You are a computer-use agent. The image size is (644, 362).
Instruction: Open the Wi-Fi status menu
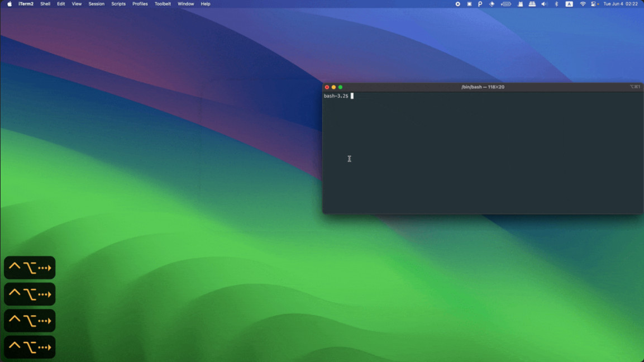click(583, 4)
